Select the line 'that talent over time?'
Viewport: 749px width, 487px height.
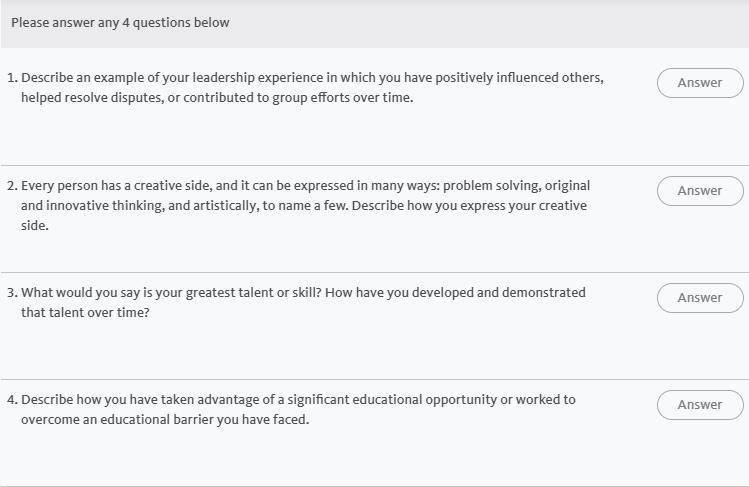85,313
